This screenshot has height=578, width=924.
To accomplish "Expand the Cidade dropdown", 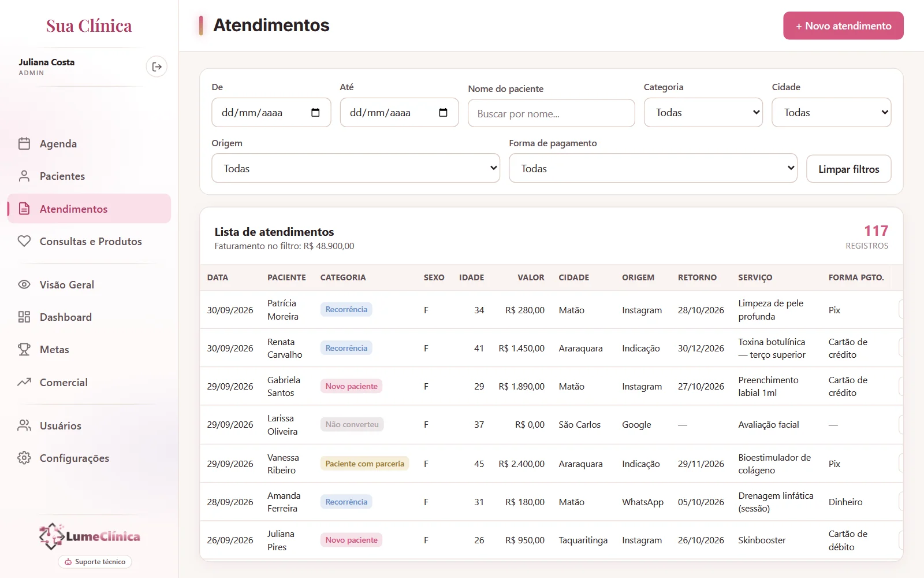I will coord(832,112).
